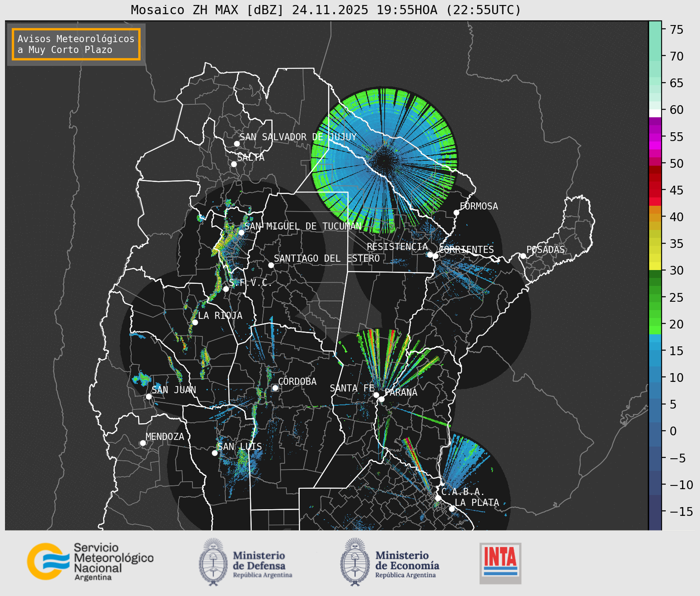Click the scale label 75
This screenshot has height=596, width=700.
(x=677, y=30)
